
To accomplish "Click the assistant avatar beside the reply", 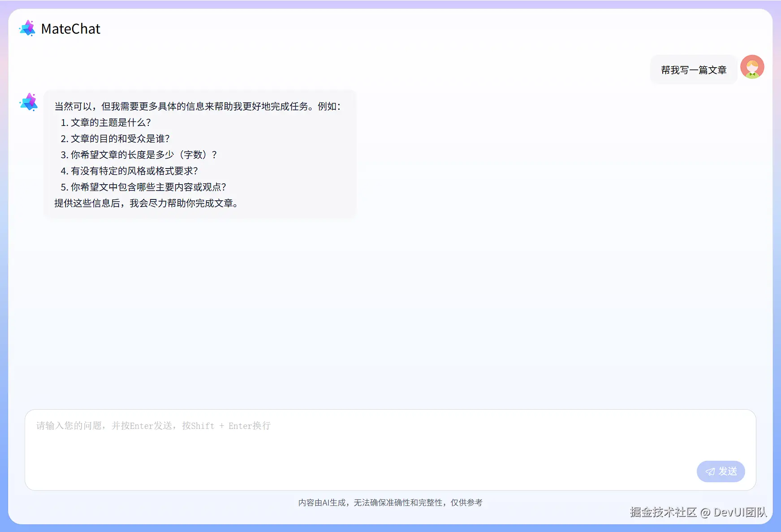I will pyautogui.click(x=29, y=102).
